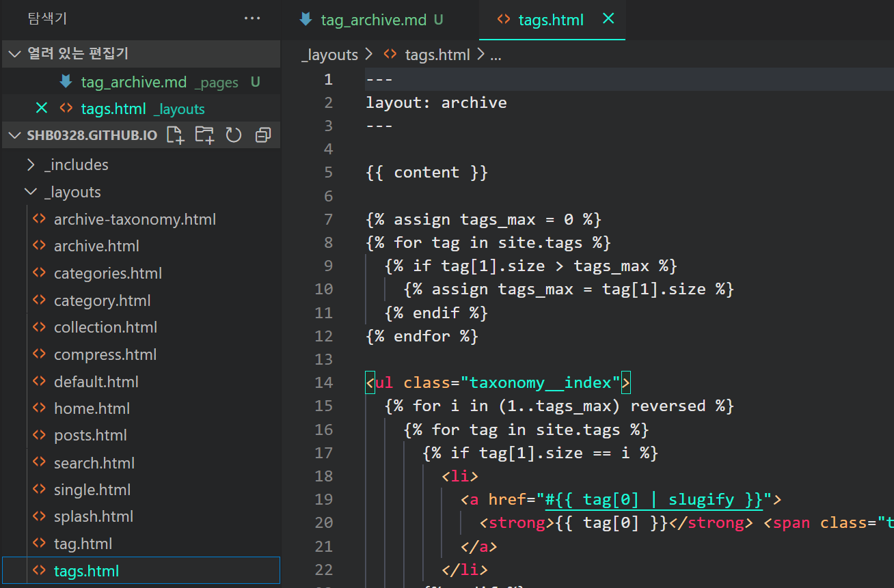Open single.html file

coord(92,490)
